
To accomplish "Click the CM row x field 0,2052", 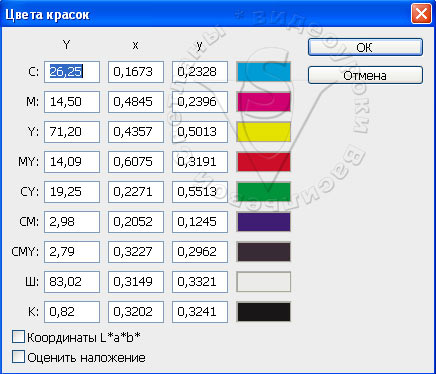I will point(136,222).
